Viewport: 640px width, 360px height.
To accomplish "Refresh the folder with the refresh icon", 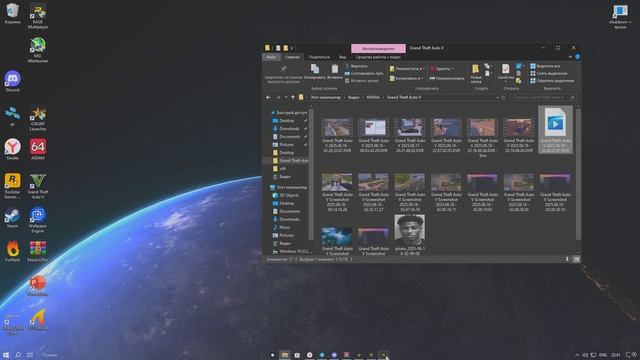I will click(503, 98).
